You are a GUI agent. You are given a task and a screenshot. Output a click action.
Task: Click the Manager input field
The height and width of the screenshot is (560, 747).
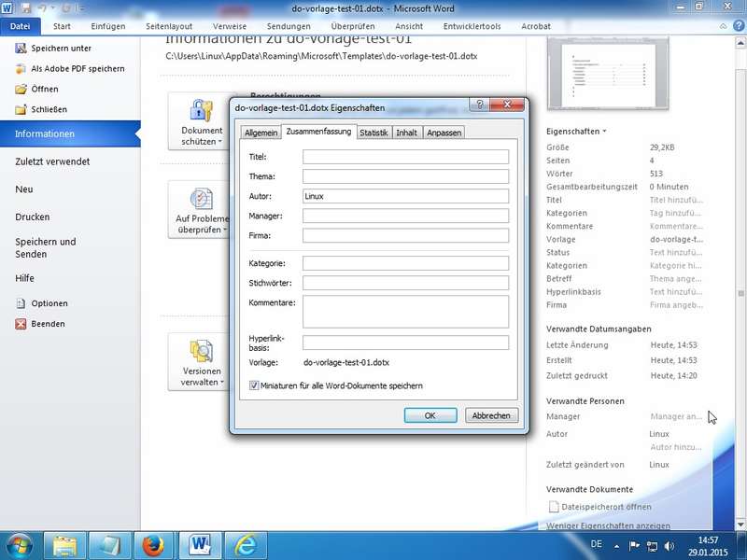point(405,216)
